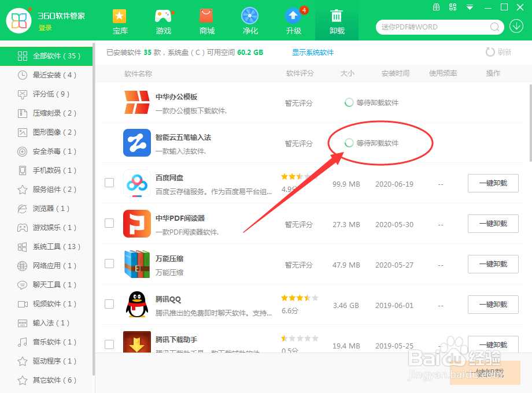Click 百度网盘 star rating
This screenshot has height=393, width=532.
[298, 176]
